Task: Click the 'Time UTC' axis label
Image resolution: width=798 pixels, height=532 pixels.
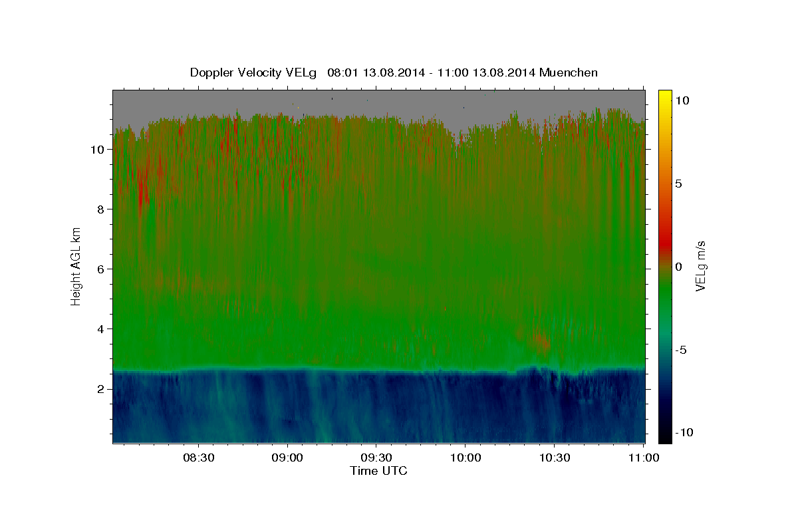Action: click(x=378, y=471)
